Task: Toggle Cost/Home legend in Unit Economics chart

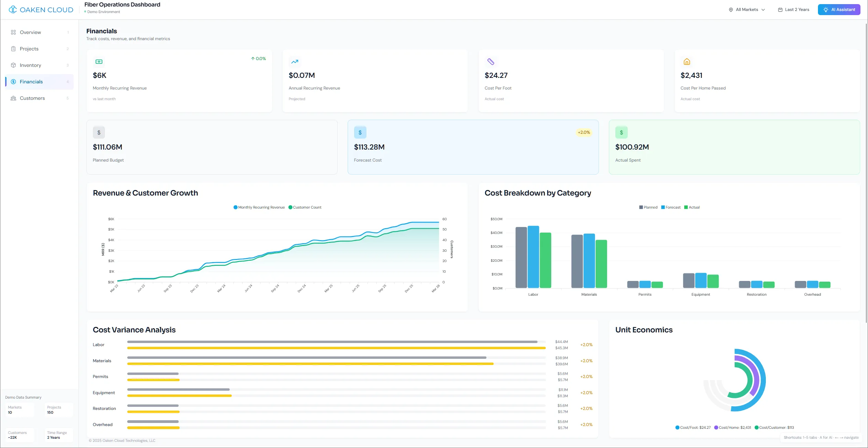Action: [x=733, y=427]
